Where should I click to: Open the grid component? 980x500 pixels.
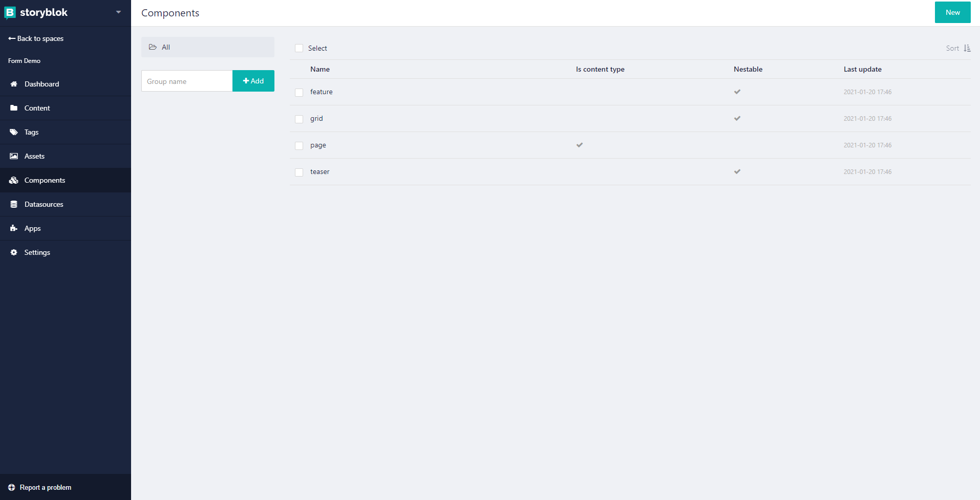click(316, 118)
